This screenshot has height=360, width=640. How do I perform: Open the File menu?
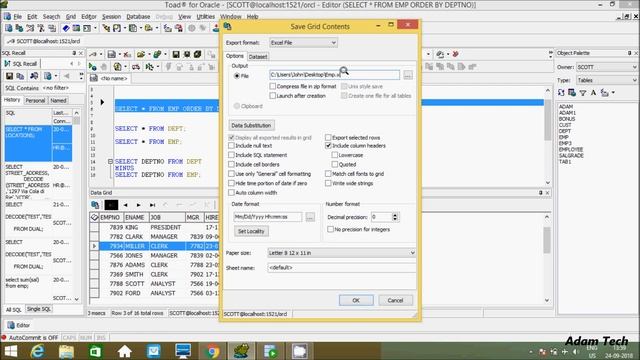pyautogui.click(x=18, y=17)
